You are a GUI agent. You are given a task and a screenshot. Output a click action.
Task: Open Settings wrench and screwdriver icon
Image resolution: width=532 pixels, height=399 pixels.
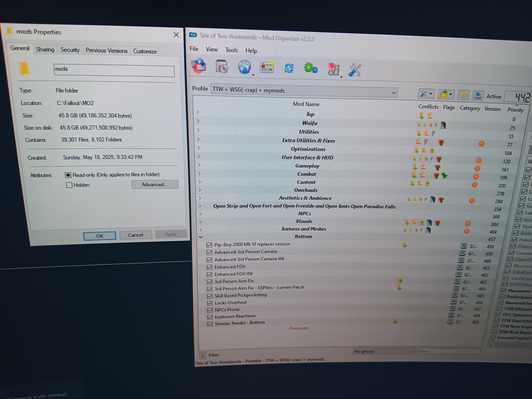[355, 70]
